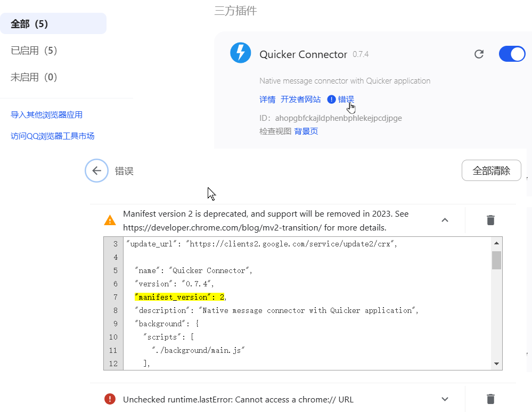Click the "./background/main.js" code line
This screenshot has width=532, height=412.
(x=199, y=350)
